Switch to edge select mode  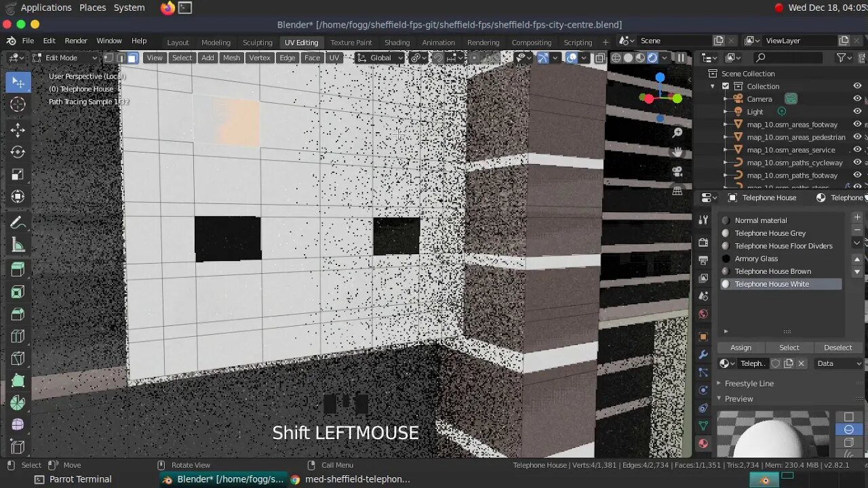point(121,58)
